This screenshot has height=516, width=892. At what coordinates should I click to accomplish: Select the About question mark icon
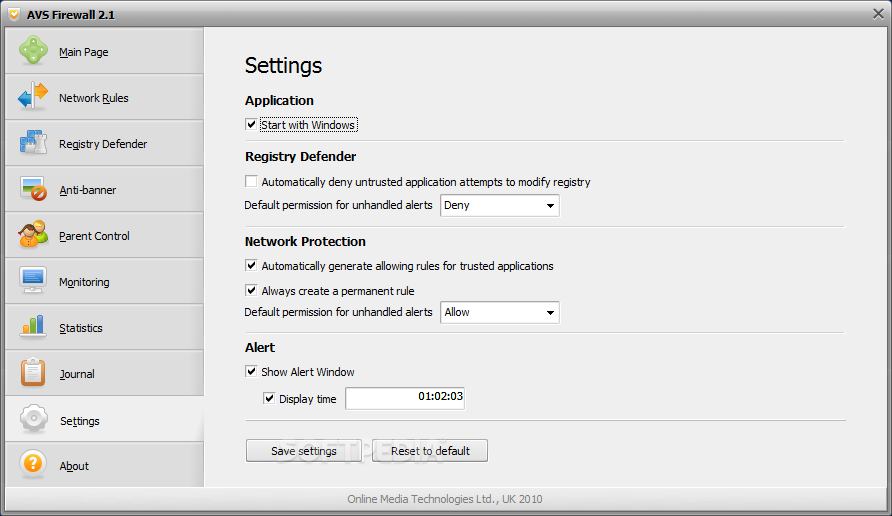33,464
